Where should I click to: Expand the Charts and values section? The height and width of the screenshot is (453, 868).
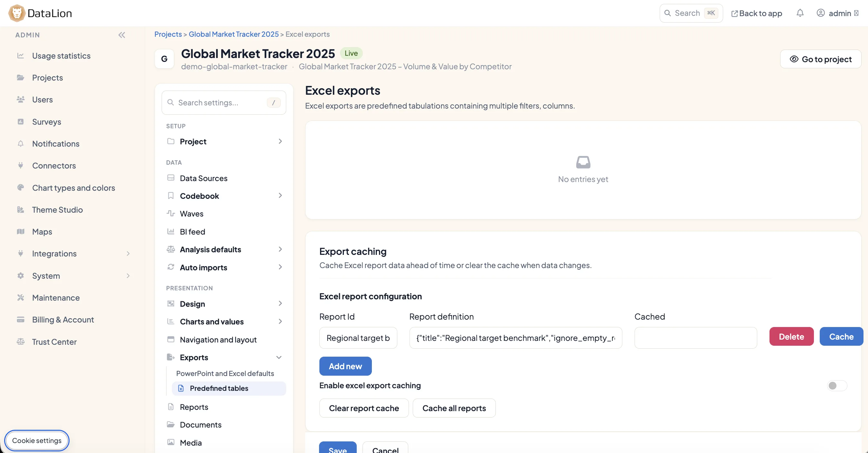[x=280, y=322]
